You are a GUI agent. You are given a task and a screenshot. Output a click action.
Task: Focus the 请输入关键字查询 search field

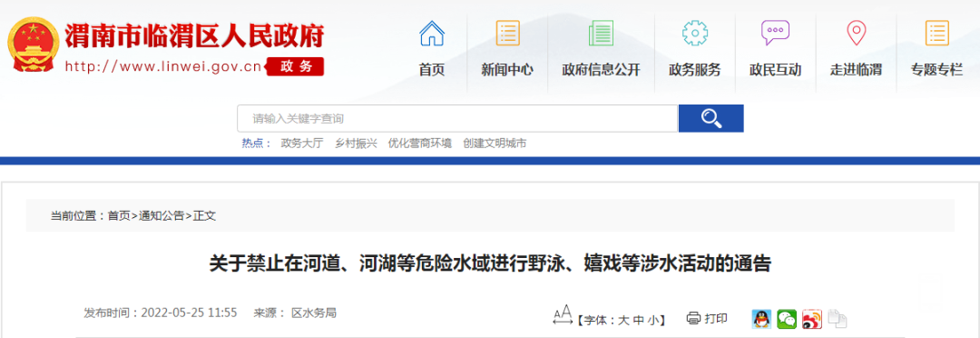coord(457,118)
